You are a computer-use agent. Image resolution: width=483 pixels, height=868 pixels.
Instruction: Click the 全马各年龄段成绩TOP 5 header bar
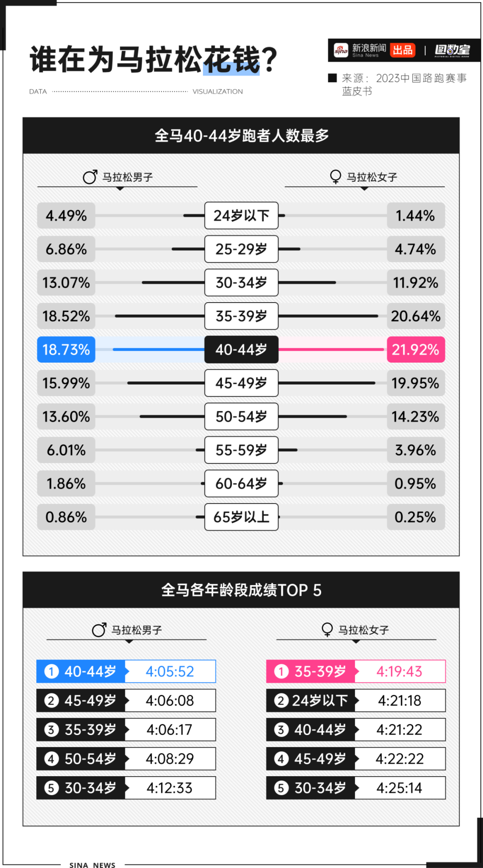click(x=241, y=590)
